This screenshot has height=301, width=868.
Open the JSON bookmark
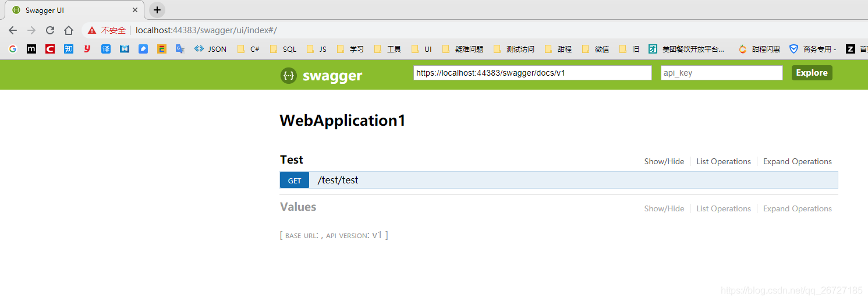[x=210, y=49]
